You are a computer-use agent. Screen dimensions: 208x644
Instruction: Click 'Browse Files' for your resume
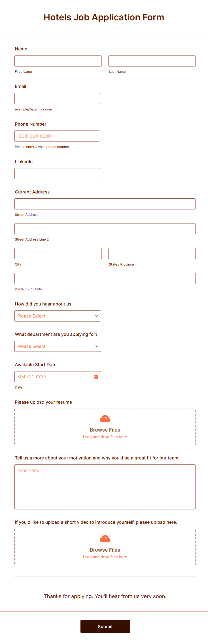pos(105,430)
